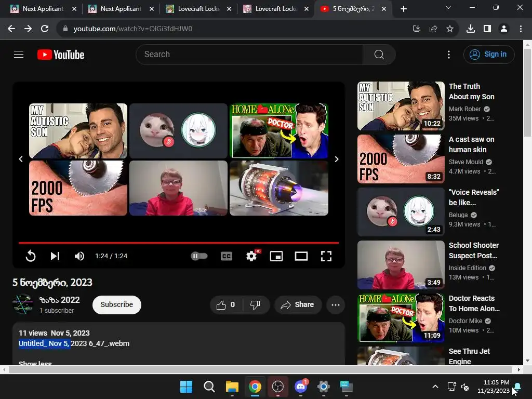Open video settings gear
532x399 pixels.
click(251, 256)
